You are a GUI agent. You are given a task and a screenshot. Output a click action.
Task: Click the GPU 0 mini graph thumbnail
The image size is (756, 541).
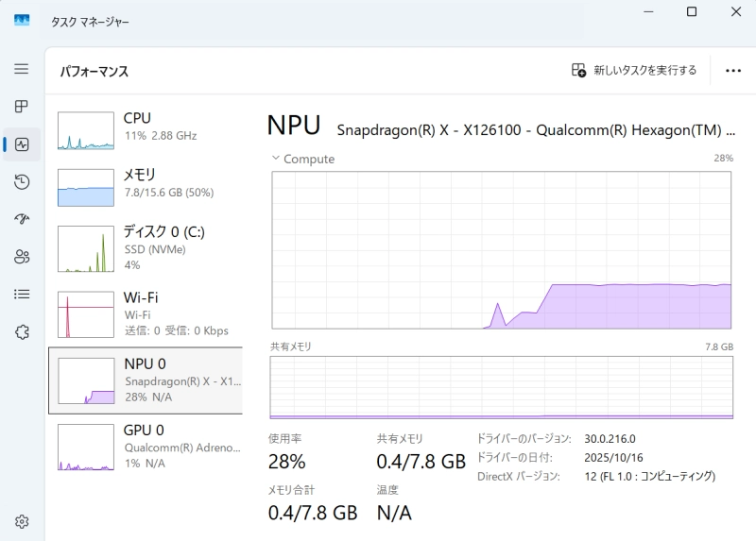point(86,447)
